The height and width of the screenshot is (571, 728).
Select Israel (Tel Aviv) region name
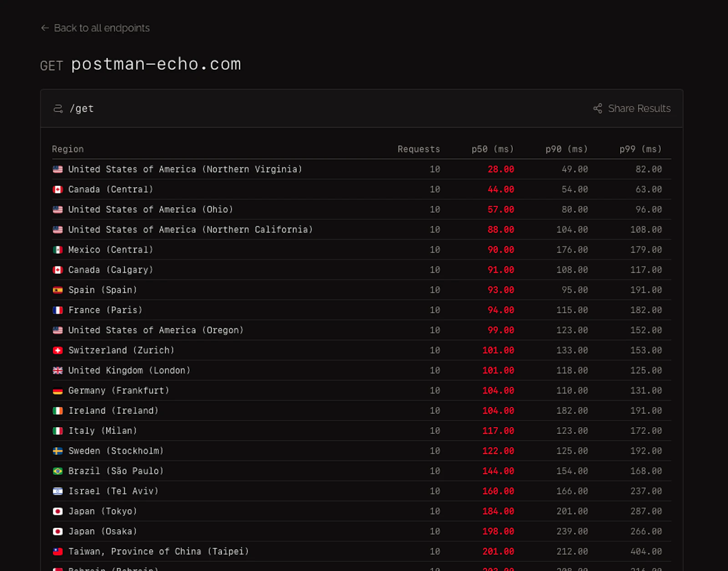click(x=113, y=491)
